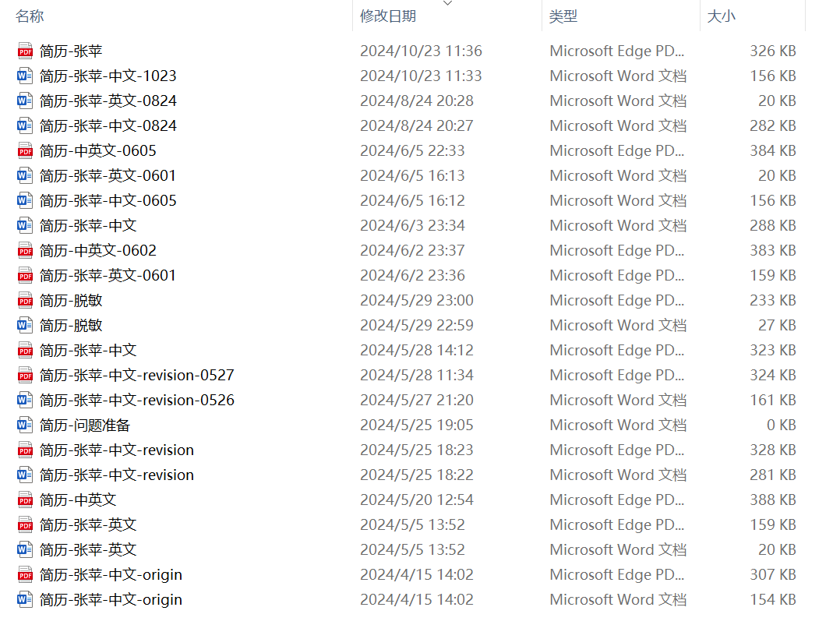The image size is (840, 639).
Task: Click the 类型 column header
Action: tap(563, 16)
